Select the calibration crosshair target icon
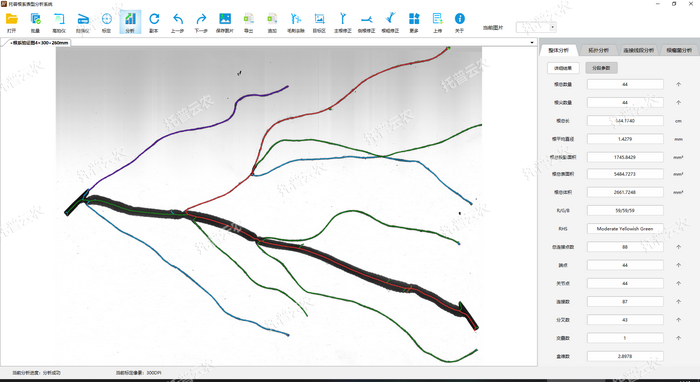Image resolution: width=700 pixels, height=382 pixels. coord(106,22)
